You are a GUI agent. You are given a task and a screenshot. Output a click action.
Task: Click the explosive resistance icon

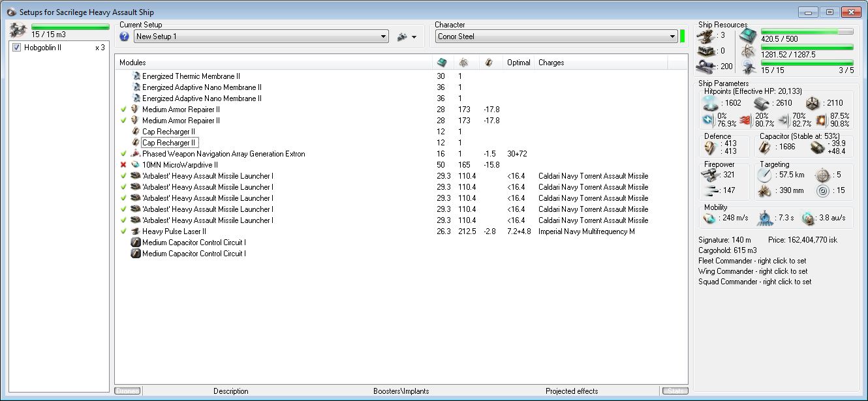[822, 120]
